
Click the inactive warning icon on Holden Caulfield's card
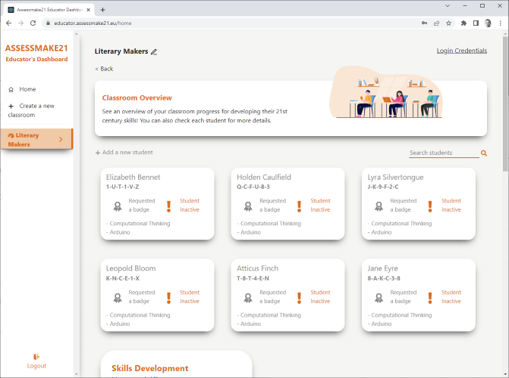point(299,206)
